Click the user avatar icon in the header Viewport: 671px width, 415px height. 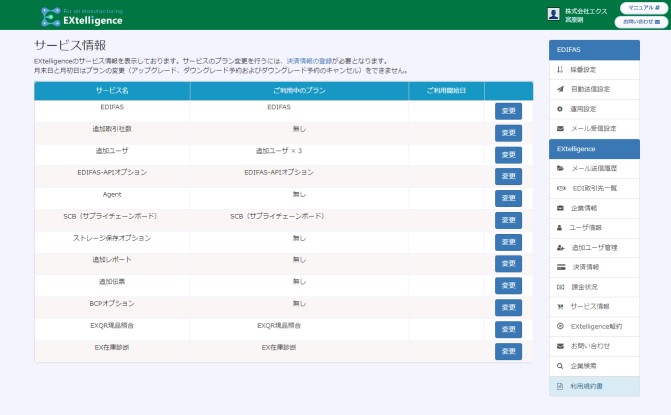point(553,14)
